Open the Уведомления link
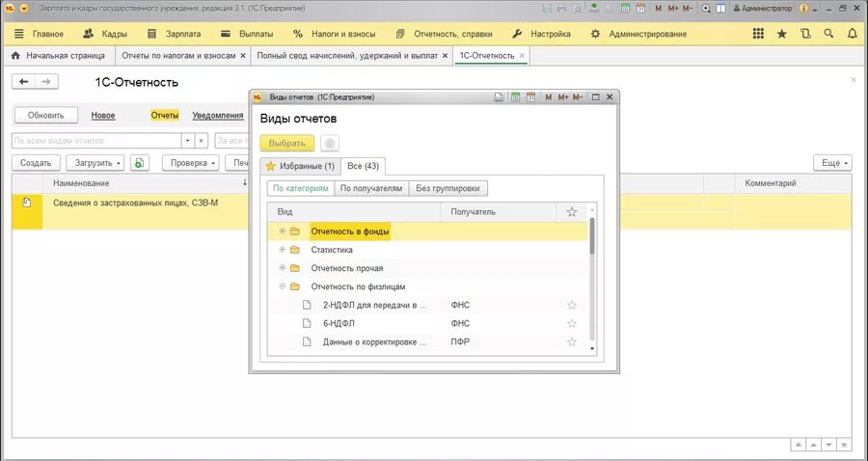This screenshot has width=868, height=461. point(218,115)
